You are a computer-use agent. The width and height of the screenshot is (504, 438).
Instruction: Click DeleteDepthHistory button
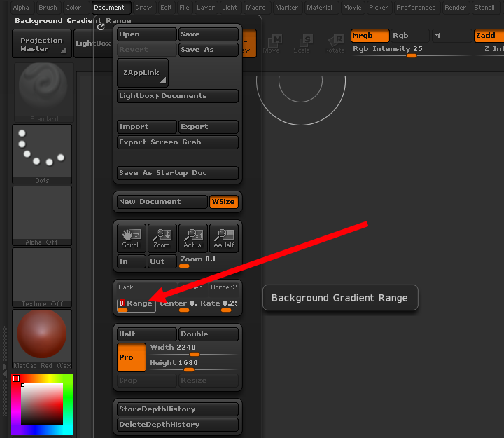(x=178, y=425)
